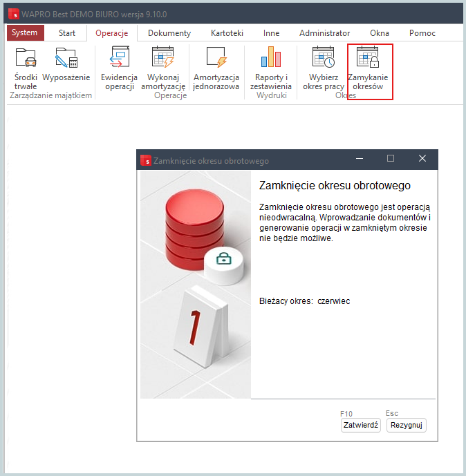The height and width of the screenshot is (476, 466).
Task: Open the Wyposażenie equipment icon
Action: [x=66, y=57]
